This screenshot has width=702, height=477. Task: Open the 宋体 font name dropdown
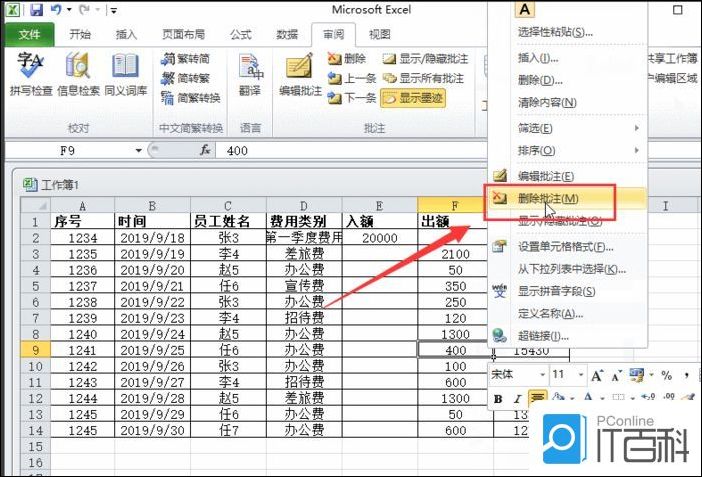coord(542,374)
